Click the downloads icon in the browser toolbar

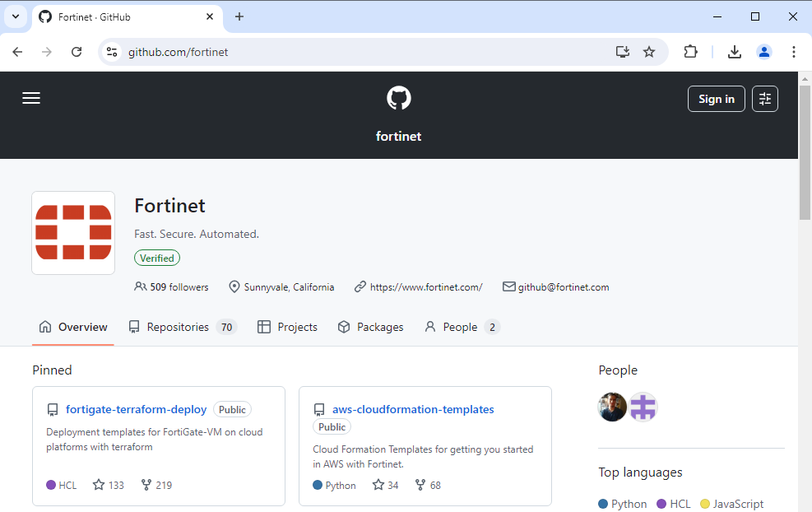(734, 51)
